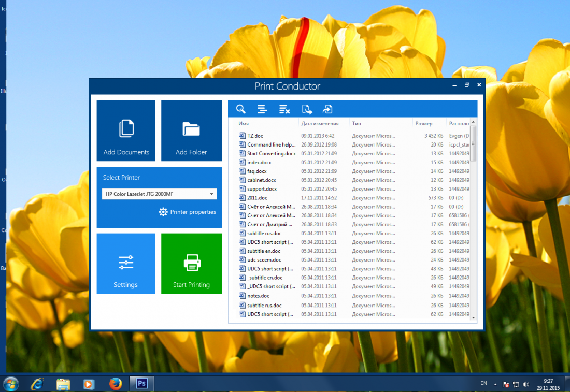This screenshot has width=570, height=392.
Task: Click the Word icon next to udc sceem.doc
Action: click(242, 259)
